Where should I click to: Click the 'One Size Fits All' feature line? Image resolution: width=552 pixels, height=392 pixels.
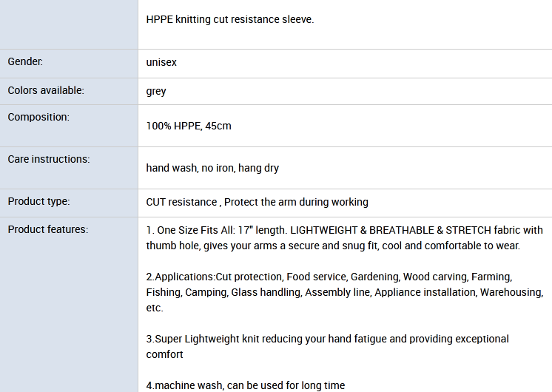(344, 230)
